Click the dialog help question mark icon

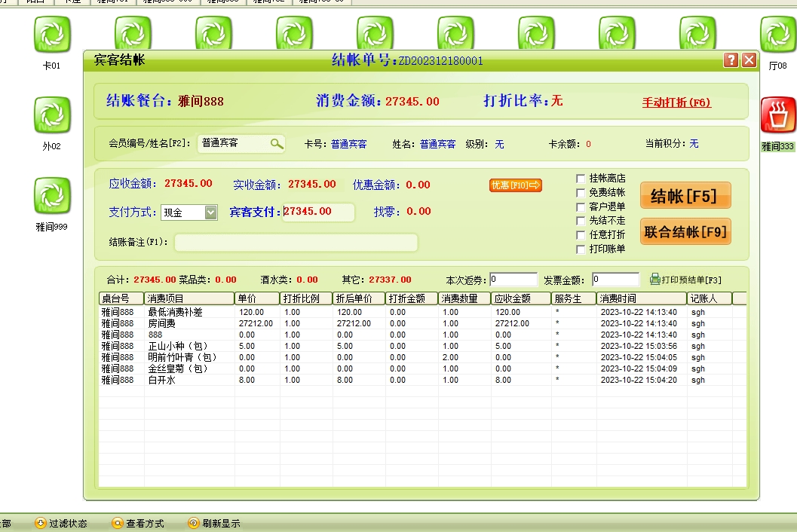(x=731, y=60)
